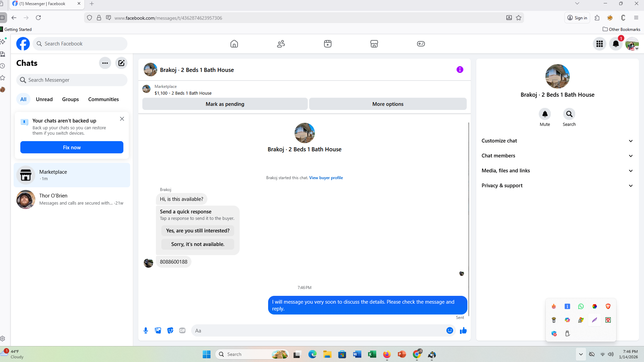Expand Media, files and links section
This screenshot has width=644, height=362.
pyautogui.click(x=557, y=171)
